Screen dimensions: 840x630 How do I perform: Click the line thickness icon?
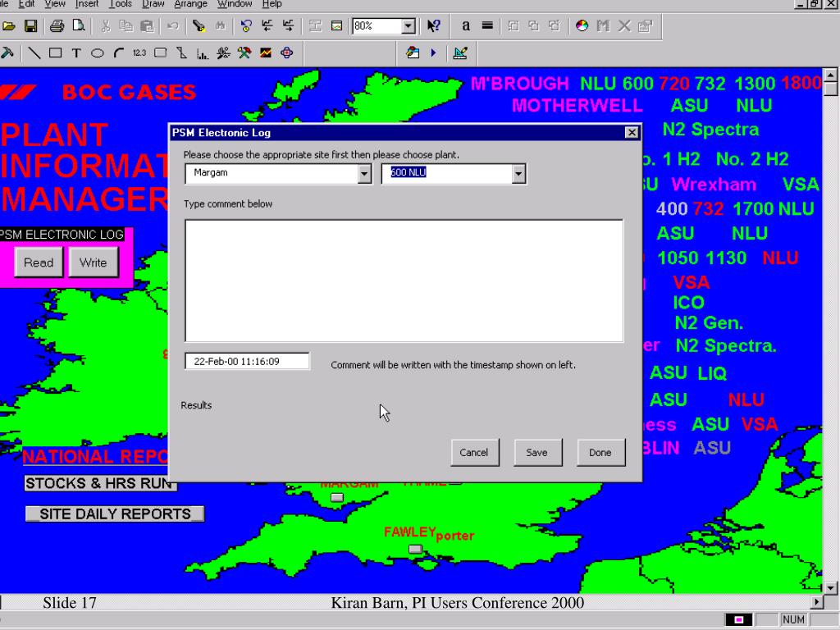point(487,25)
